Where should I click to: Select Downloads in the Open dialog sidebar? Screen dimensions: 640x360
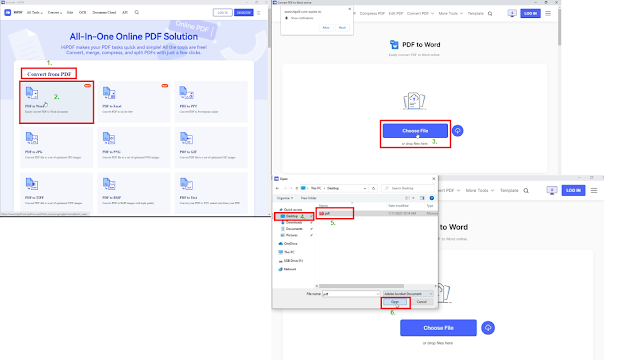tap(293, 222)
